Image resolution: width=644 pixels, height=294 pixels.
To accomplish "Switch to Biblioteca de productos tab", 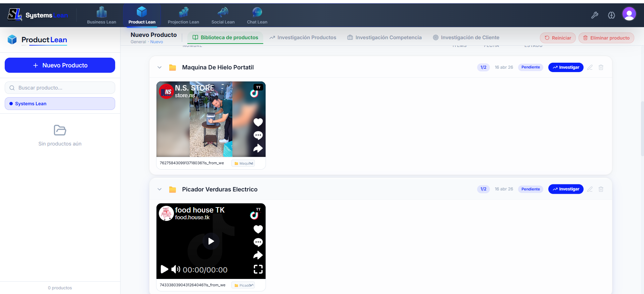I will 225,38.
